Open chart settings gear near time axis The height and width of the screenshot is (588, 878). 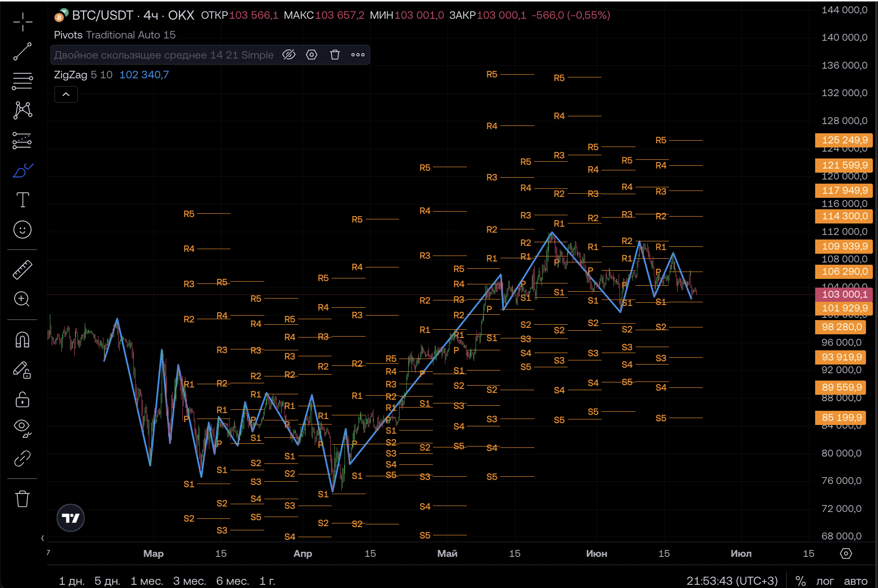(x=846, y=554)
